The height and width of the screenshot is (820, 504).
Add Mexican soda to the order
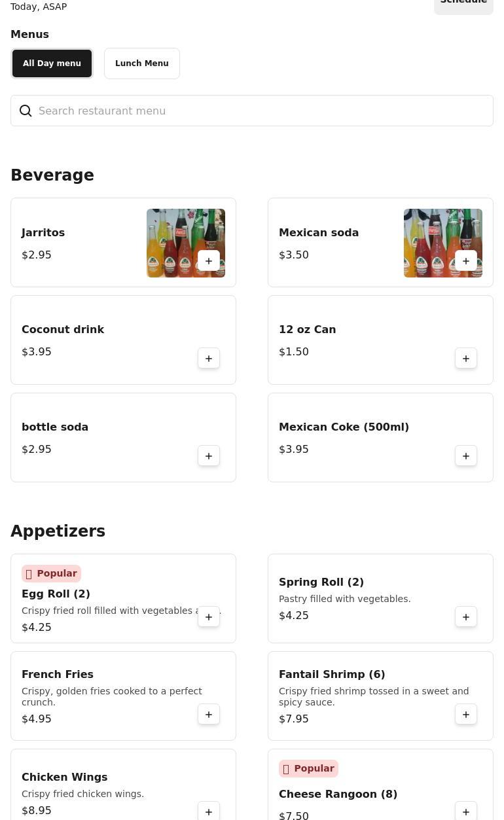tap(466, 261)
